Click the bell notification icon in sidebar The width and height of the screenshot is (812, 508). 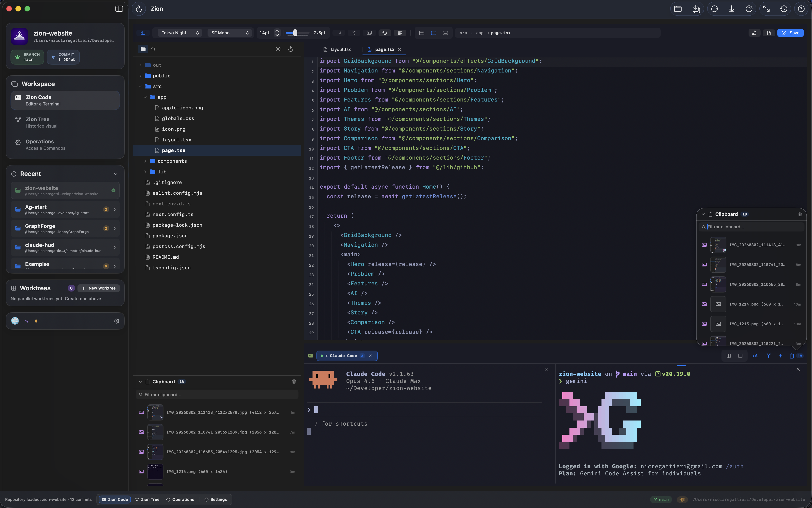[x=36, y=321]
